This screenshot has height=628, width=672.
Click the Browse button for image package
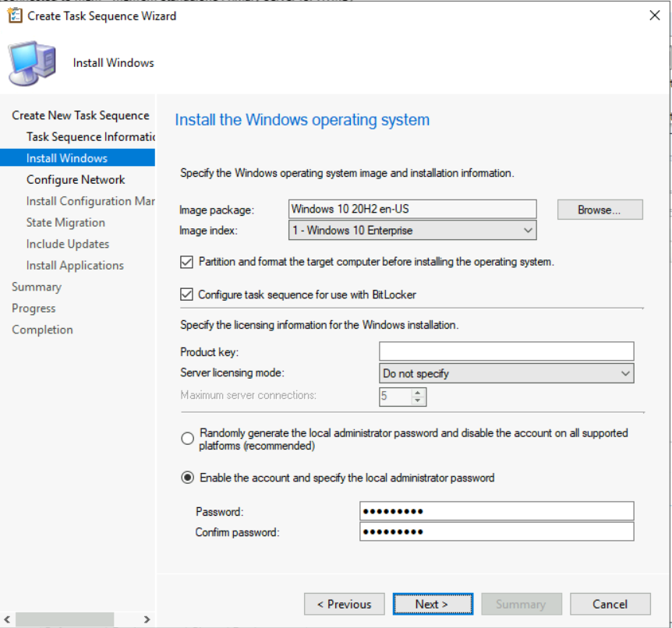coord(599,210)
